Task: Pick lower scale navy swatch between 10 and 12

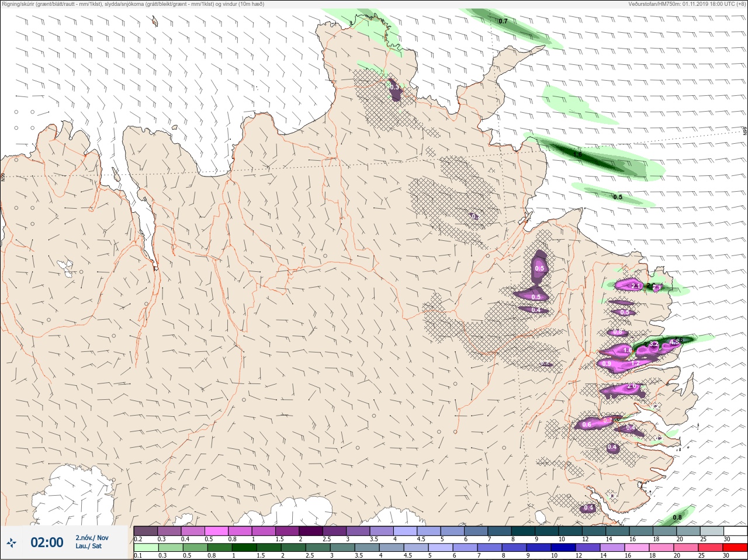Action: coord(564,548)
